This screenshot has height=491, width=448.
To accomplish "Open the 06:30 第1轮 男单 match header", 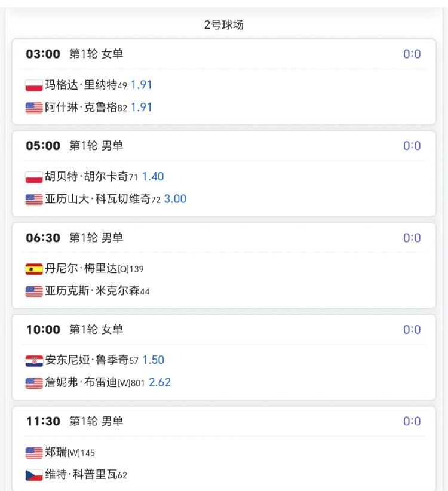I will click(75, 238).
